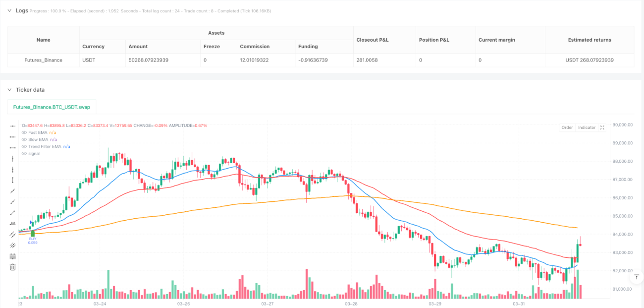Select the horizontal straight line drawing tool
Viewport: 644px width, 308px height.
coord(12,126)
